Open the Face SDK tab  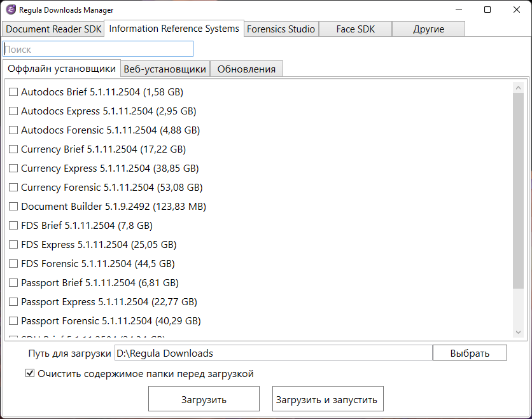point(356,29)
